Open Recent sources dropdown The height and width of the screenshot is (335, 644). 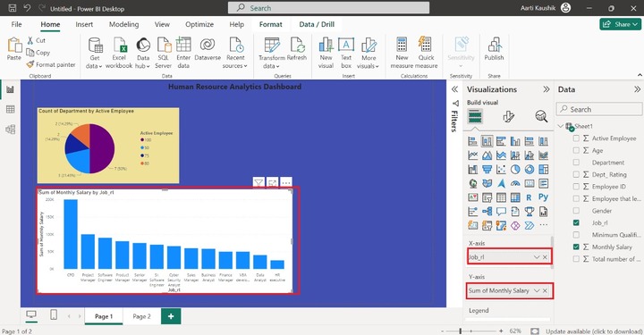pyautogui.click(x=235, y=62)
